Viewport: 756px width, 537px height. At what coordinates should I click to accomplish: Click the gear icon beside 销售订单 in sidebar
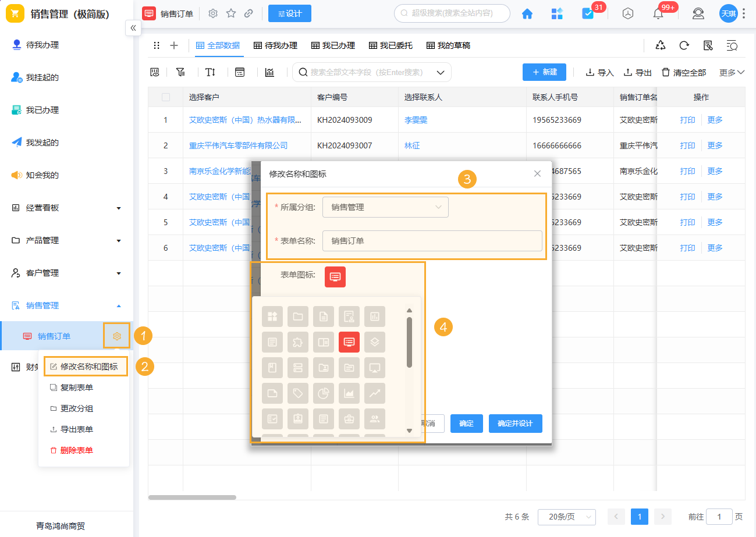point(116,336)
